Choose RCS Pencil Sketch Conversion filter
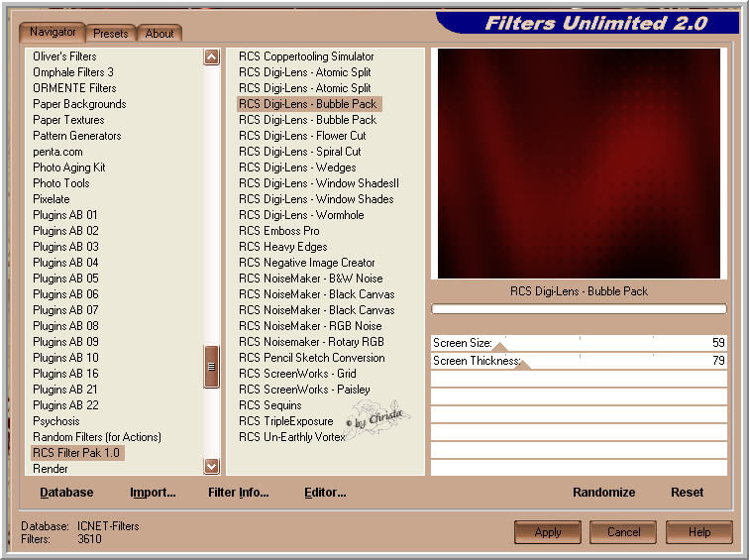The height and width of the screenshot is (560, 749). click(x=312, y=358)
